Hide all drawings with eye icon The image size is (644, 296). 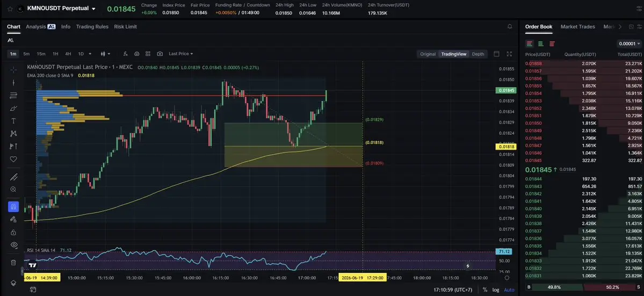13,245
